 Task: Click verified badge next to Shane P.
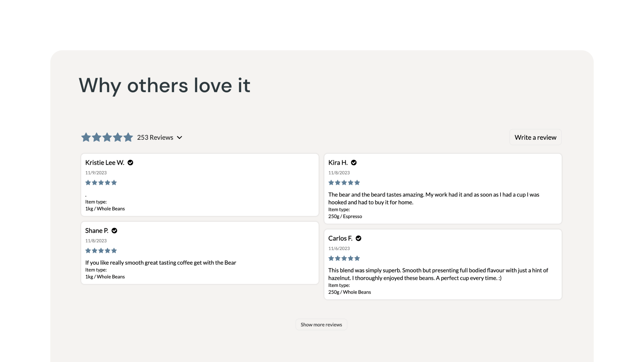tap(114, 231)
